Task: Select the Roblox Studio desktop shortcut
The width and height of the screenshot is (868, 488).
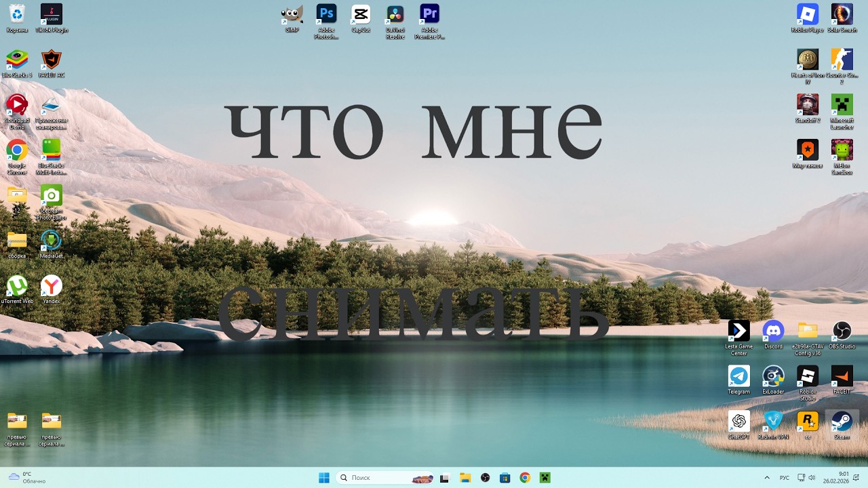Action: (808, 384)
